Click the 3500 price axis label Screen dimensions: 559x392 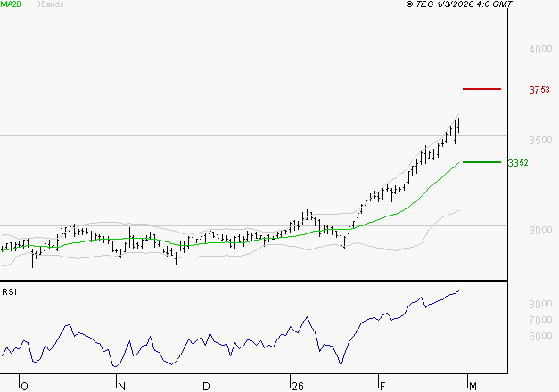pos(540,140)
